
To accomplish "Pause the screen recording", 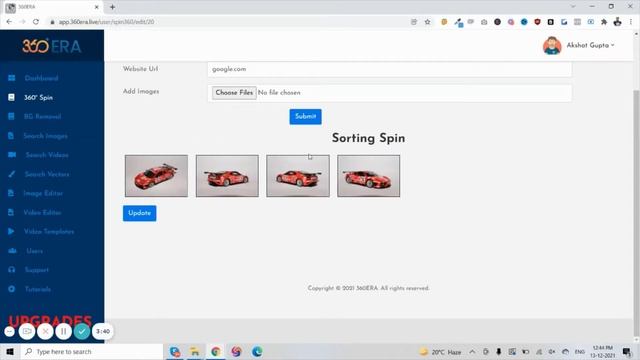I will pos(63,331).
